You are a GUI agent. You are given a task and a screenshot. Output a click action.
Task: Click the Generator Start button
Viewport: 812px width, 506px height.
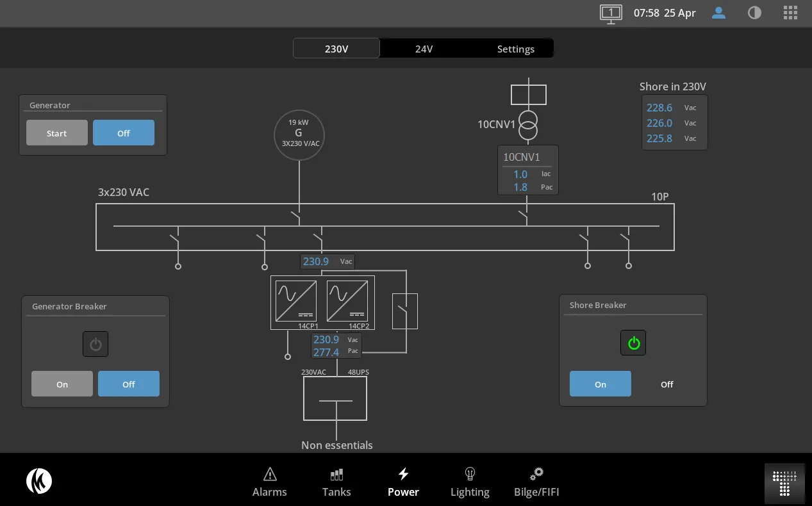[x=57, y=133]
